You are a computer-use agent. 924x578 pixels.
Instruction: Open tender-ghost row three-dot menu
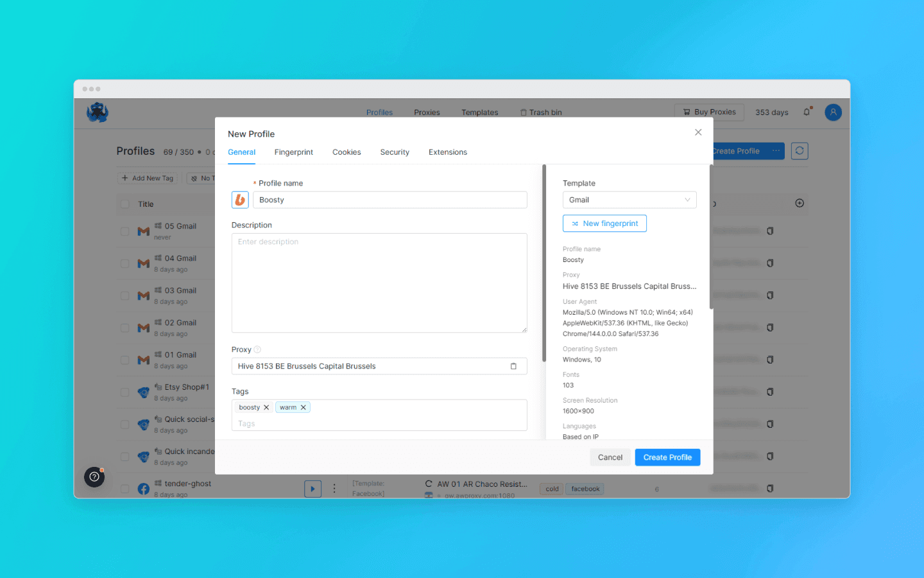tap(334, 489)
